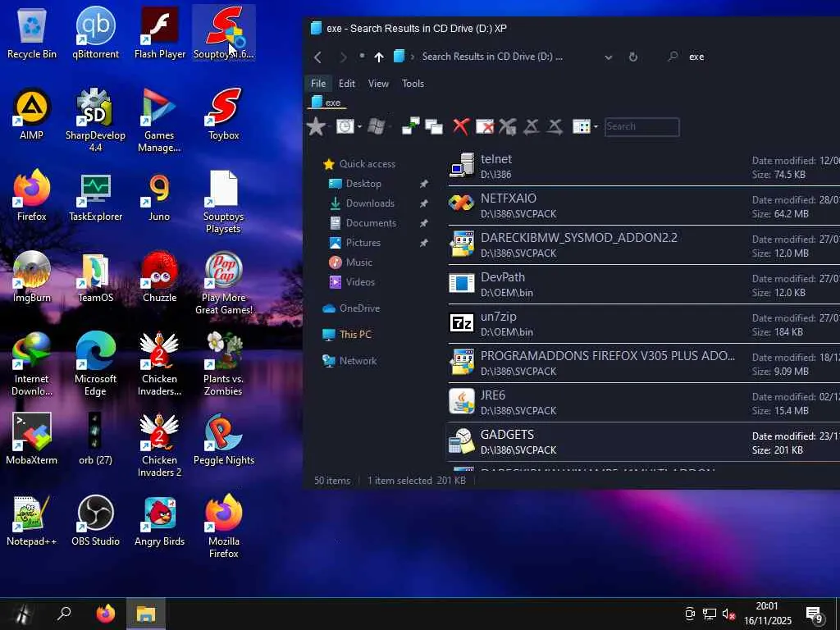Click the refresh icon in address bar
This screenshot has height=630, width=840.
pyautogui.click(x=632, y=57)
